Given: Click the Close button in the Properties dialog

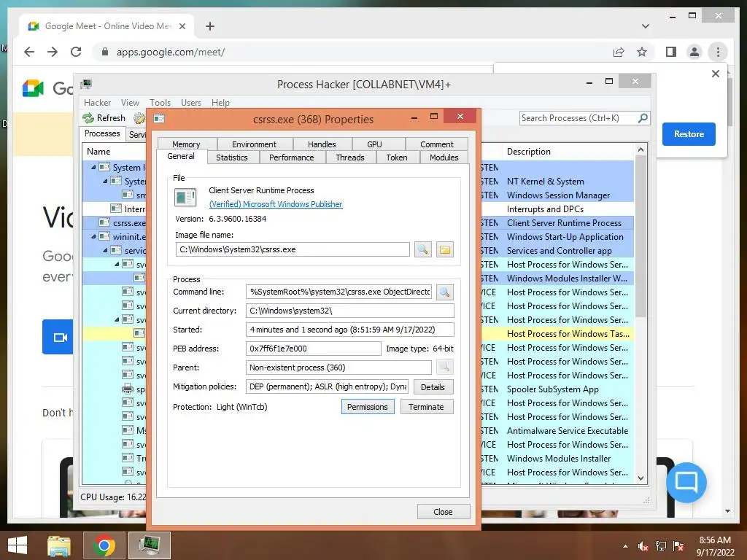Looking at the screenshot, I should click(443, 511).
